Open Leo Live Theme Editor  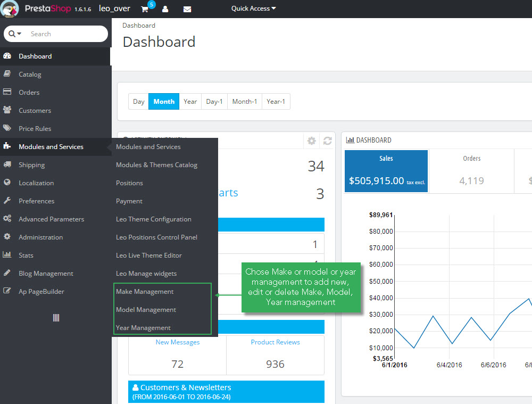click(148, 255)
